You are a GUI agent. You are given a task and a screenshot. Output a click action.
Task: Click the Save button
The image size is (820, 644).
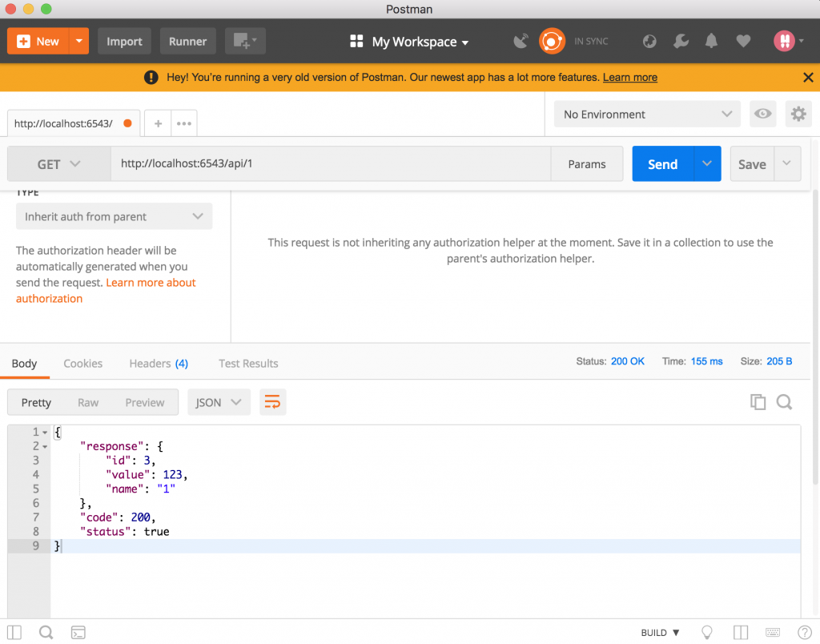[x=752, y=163]
